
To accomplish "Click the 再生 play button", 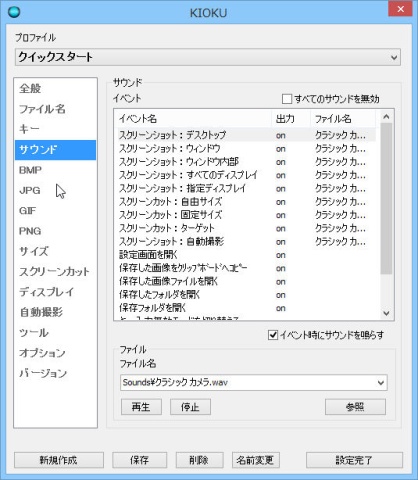I will [141, 407].
